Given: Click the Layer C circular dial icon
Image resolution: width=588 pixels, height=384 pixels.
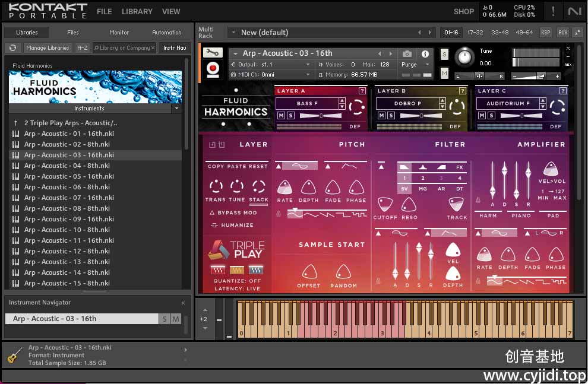Looking at the screenshot, I should pos(557,107).
